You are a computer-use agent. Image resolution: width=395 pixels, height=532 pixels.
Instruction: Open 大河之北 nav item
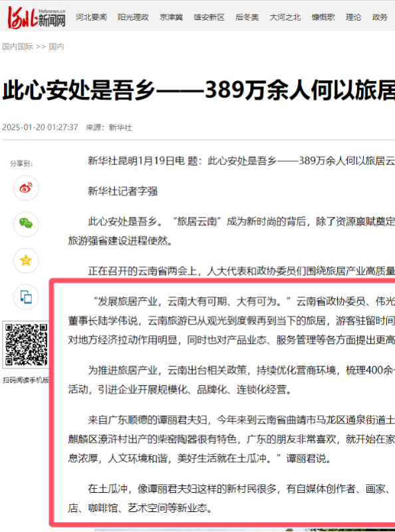click(285, 17)
